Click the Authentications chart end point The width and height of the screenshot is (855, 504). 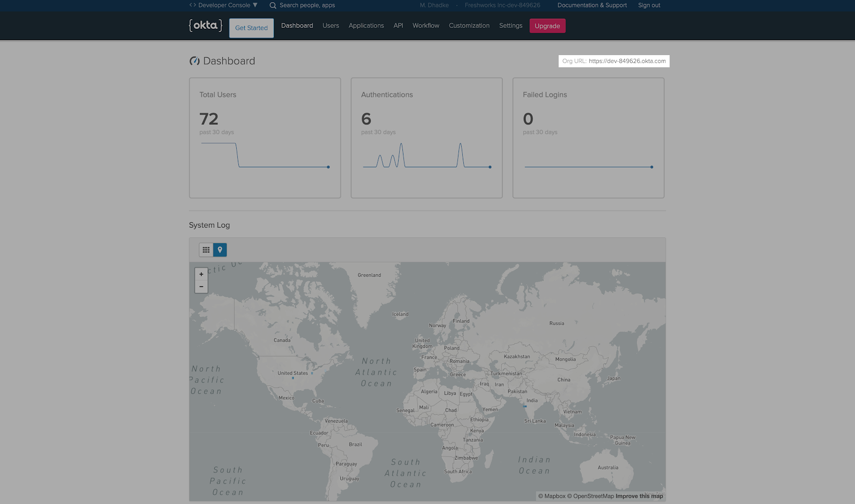(490, 167)
